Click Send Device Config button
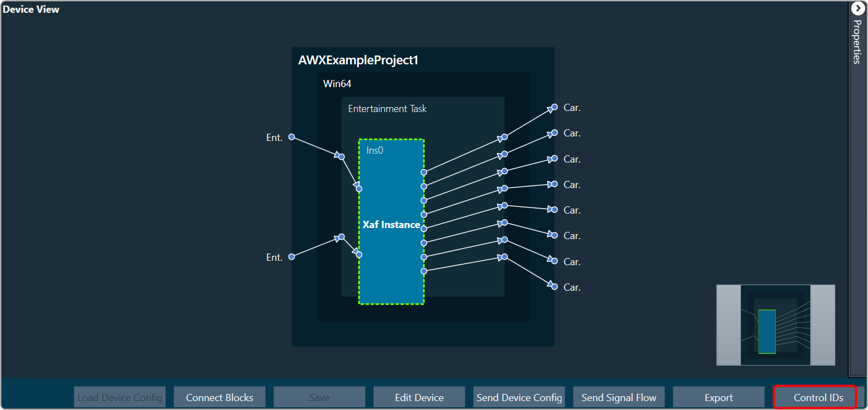This screenshot has height=410, width=868. 519,397
